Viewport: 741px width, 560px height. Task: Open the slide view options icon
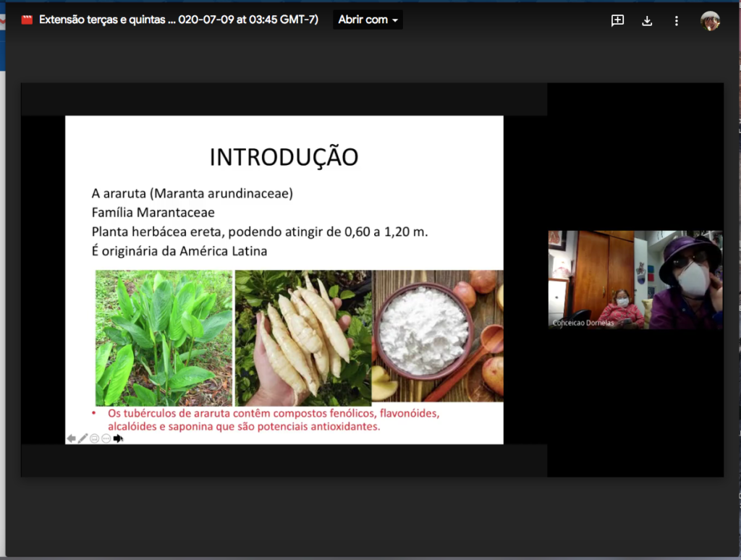click(95, 438)
